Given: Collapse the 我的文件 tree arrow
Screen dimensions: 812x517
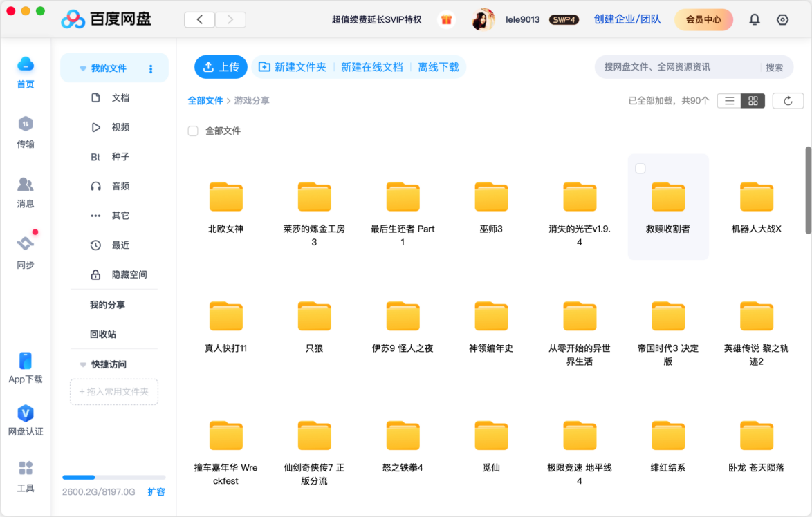Looking at the screenshot, I should pyautogui.click(x=83, y=69).
